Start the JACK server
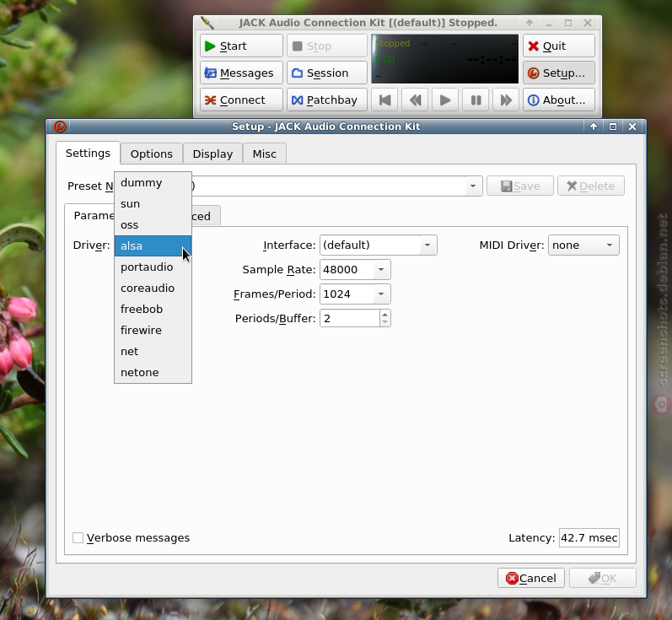The image size is (672, 620). (241, 46)
